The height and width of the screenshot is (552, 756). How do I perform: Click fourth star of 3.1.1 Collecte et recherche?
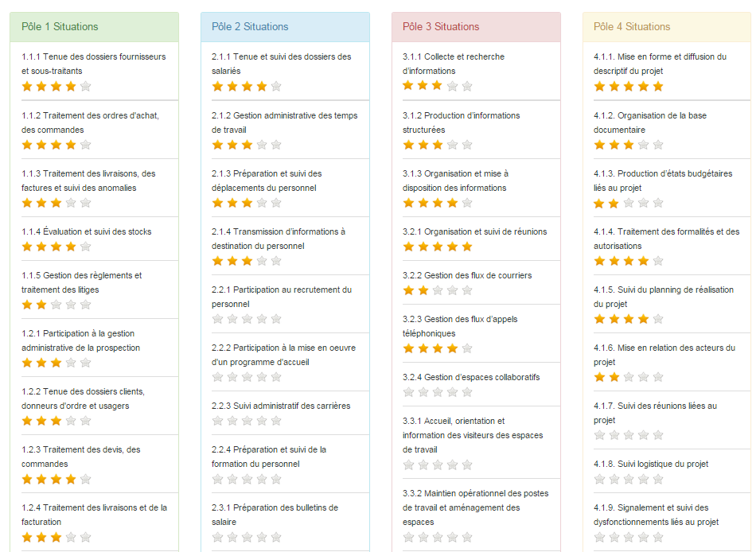point(452,86)
